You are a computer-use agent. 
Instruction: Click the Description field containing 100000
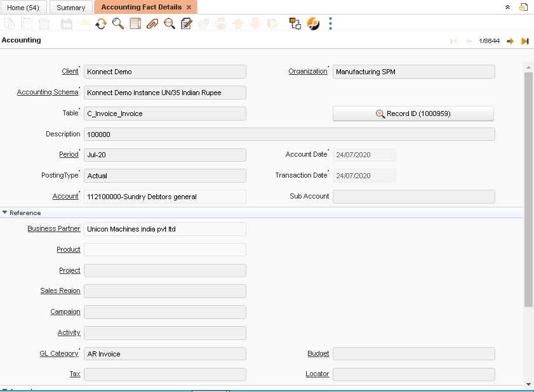290,134
